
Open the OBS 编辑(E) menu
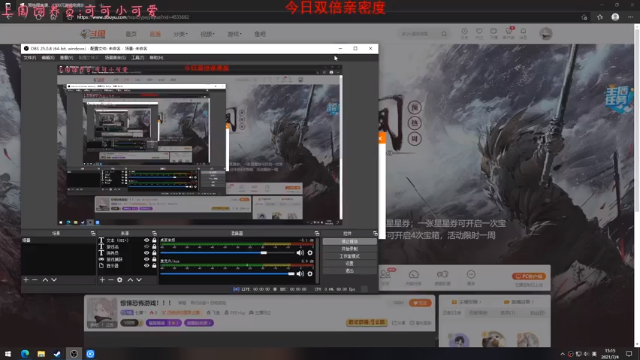pos(48,58)
